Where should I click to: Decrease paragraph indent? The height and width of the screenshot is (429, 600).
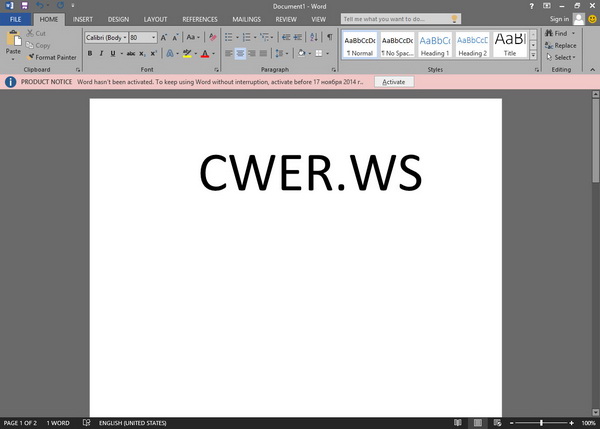(x=286, y=37)
